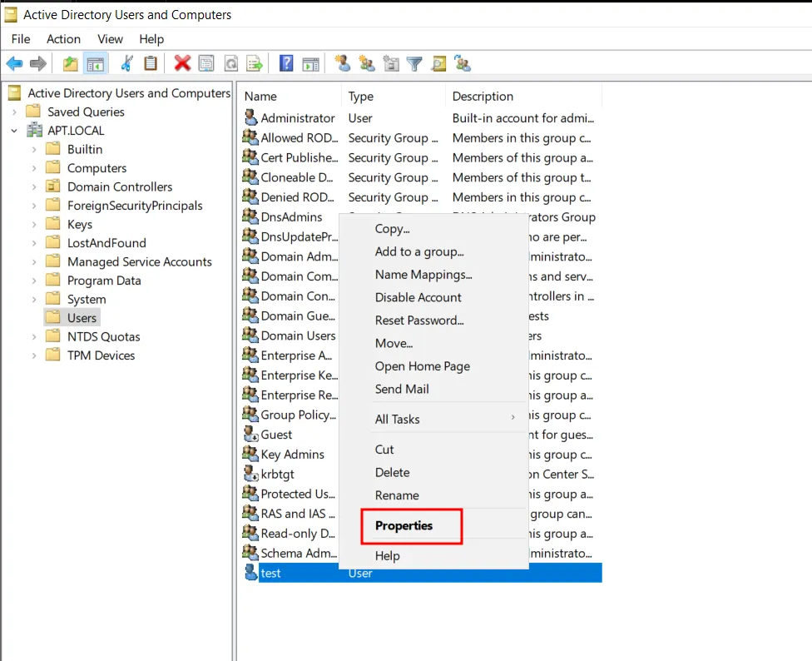Expand the TPM Devices chevron

[x=34, y=355]
